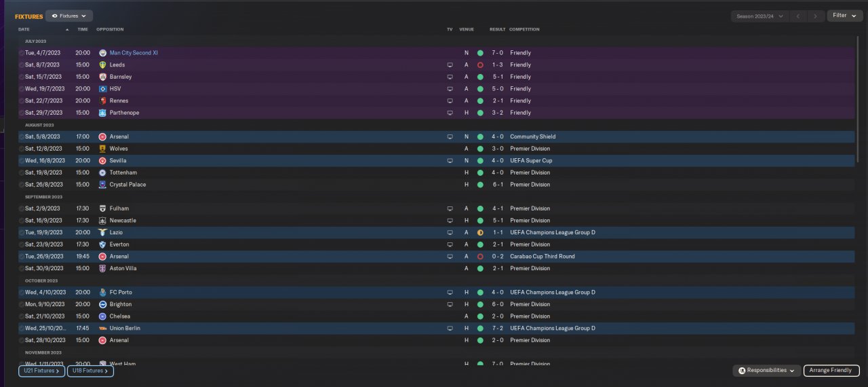This screenshot has width=868, height=387.
Task: Sort by the Competition column header
Action: click(x=524, y=30)
